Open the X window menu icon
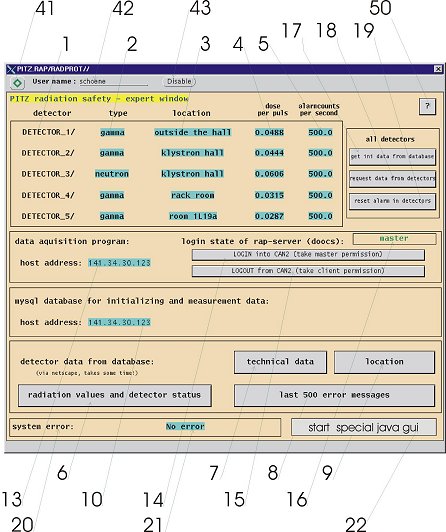This screenshot has width=446, height=532. (11, 69)
